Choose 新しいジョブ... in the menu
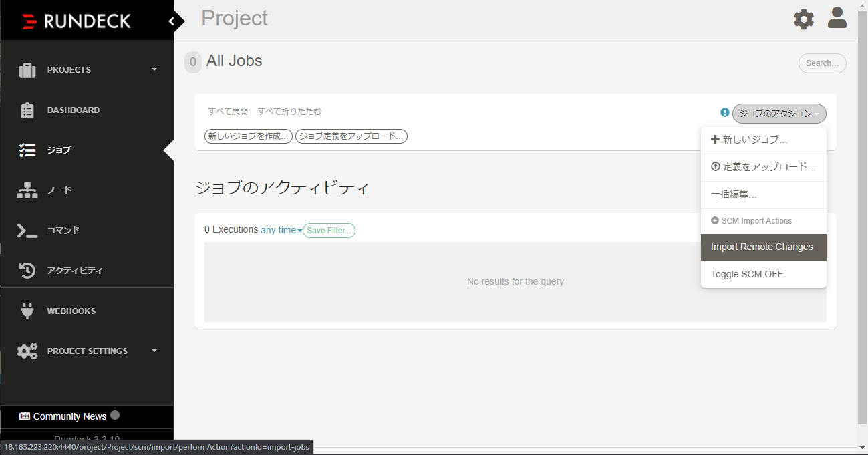 tap(764, 140)
